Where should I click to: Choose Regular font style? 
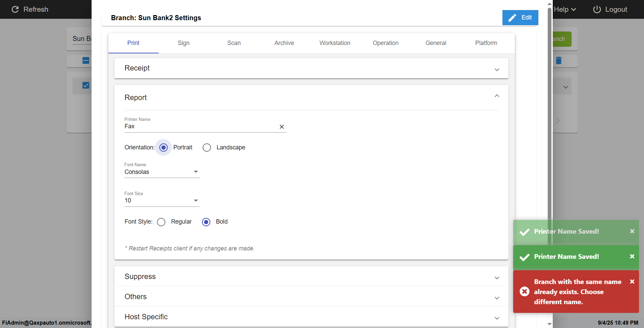[161, 222]
